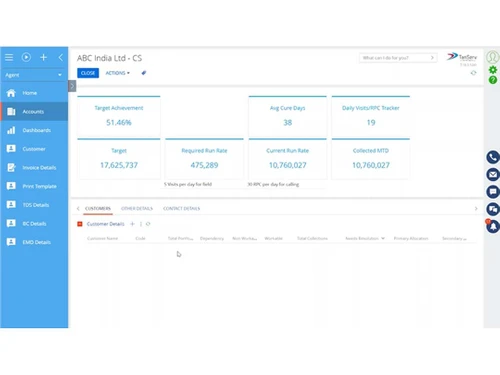
Task: Click the refresh icon below the logo
Action: click(473, 73)
